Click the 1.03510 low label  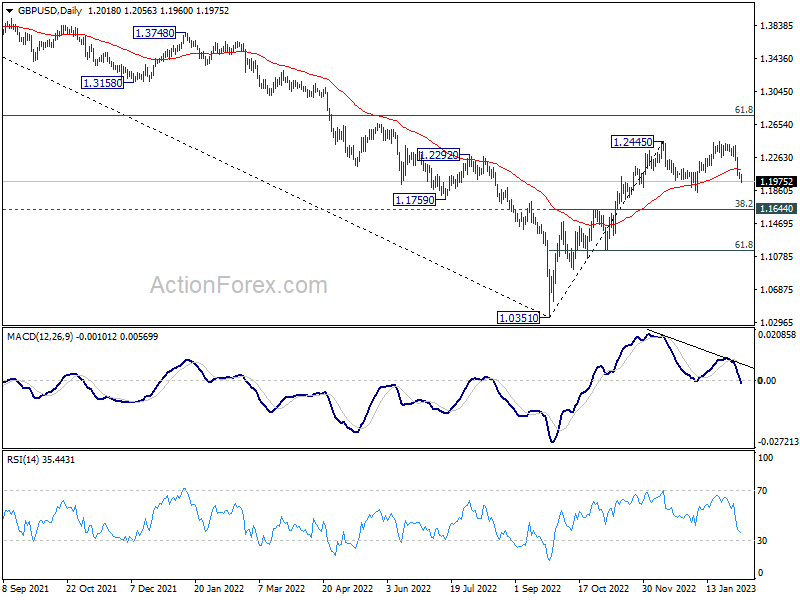[518, 317]
